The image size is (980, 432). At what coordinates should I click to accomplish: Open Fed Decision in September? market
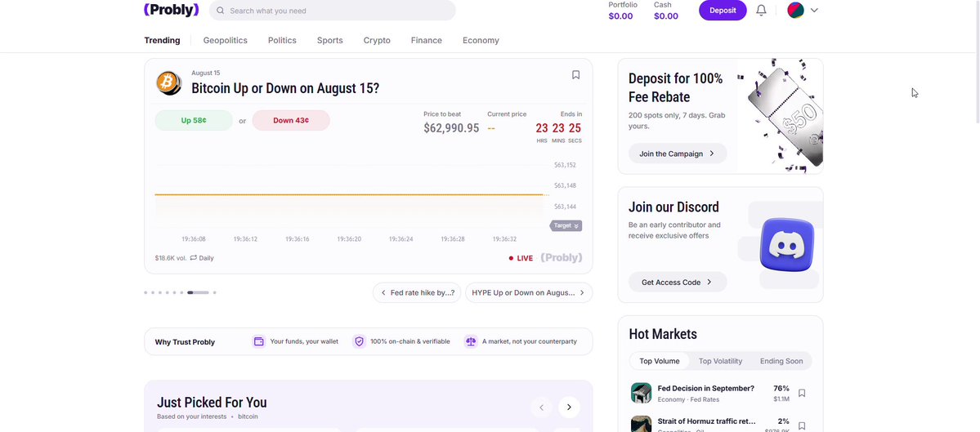pyautogui.click(x=705, y=388)
